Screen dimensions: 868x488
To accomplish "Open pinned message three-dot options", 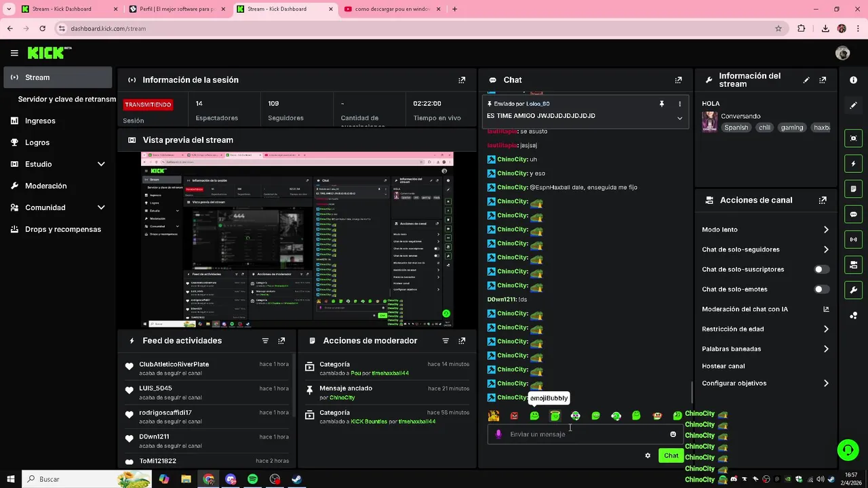I will click(x=679, y=104).
